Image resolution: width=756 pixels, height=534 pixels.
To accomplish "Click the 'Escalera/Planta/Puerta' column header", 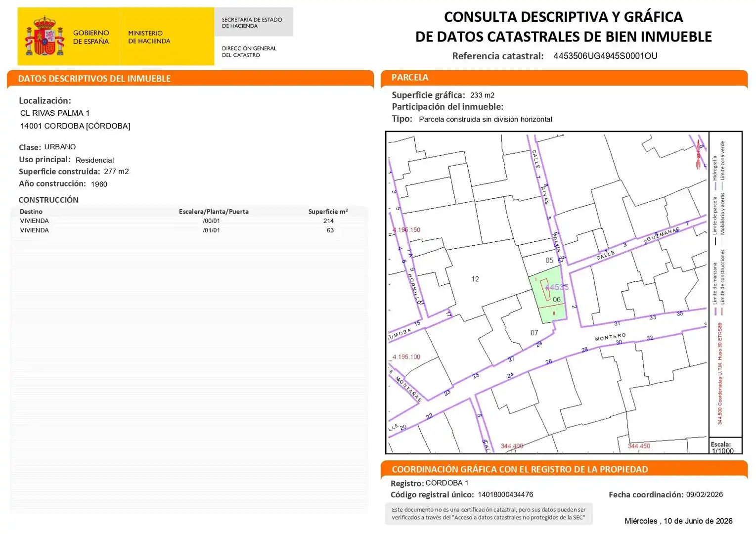I will pyautogui.click(x=214, y=212).
